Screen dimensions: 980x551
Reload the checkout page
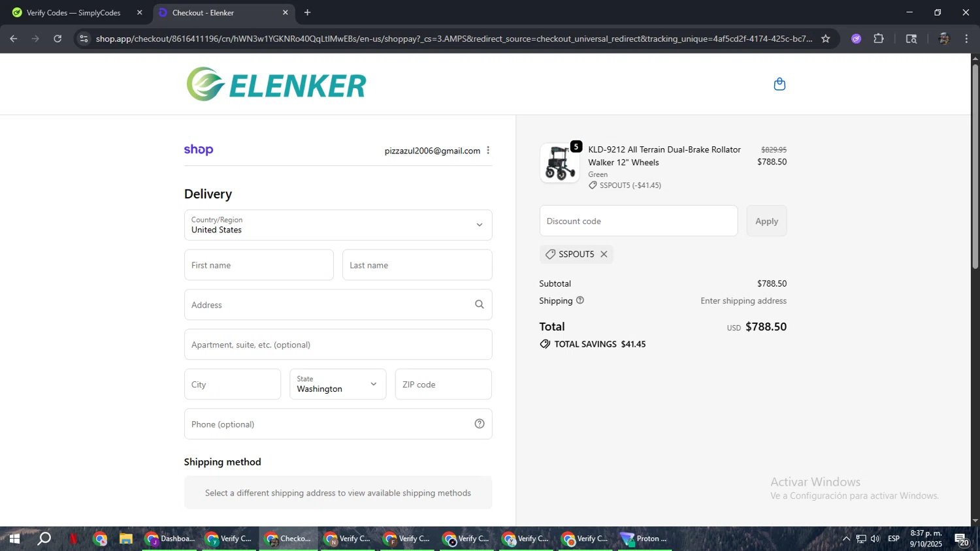tap(57, 39)
